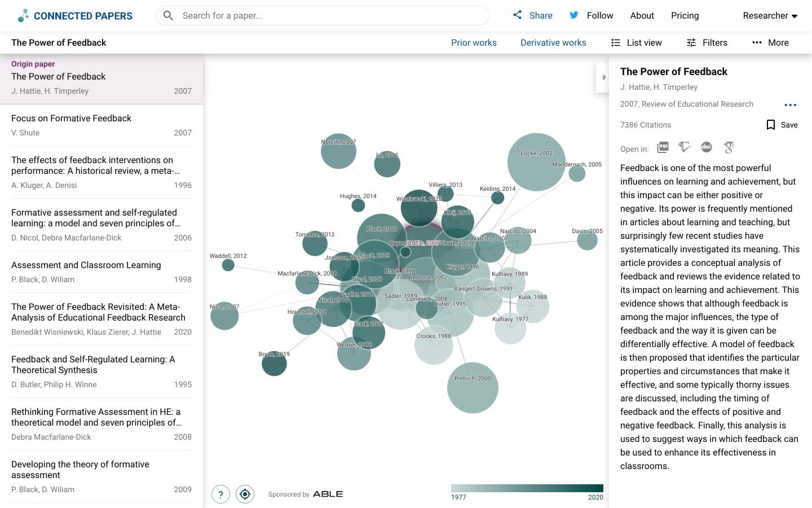Click the List view icon
812x508 pixels.
(616, 43)
